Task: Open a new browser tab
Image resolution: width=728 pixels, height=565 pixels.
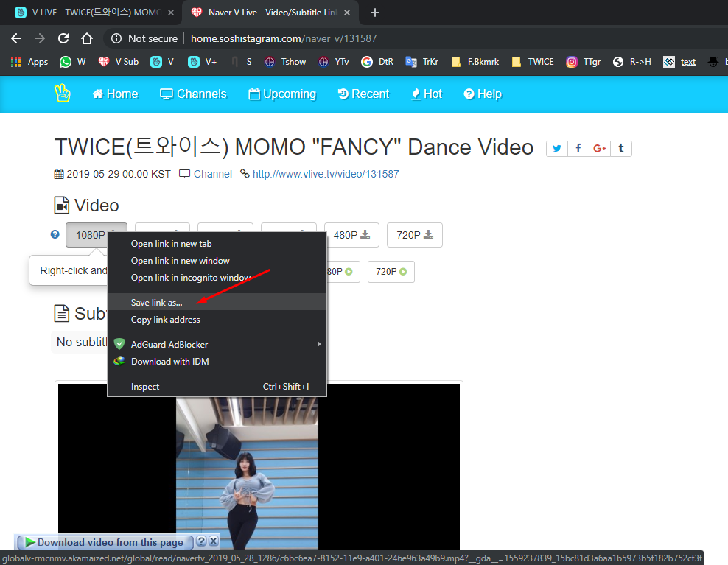Action: [x=375, y=13]
